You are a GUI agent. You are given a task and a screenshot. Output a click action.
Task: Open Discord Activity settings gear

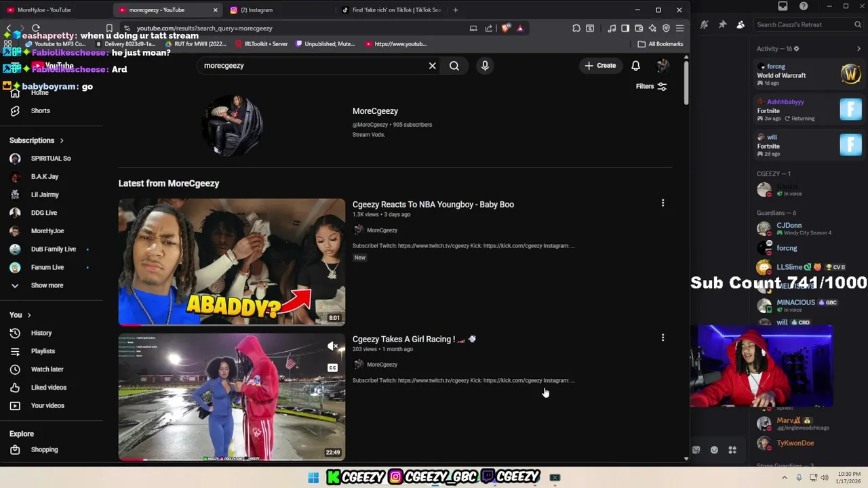[x=796, y=49]
